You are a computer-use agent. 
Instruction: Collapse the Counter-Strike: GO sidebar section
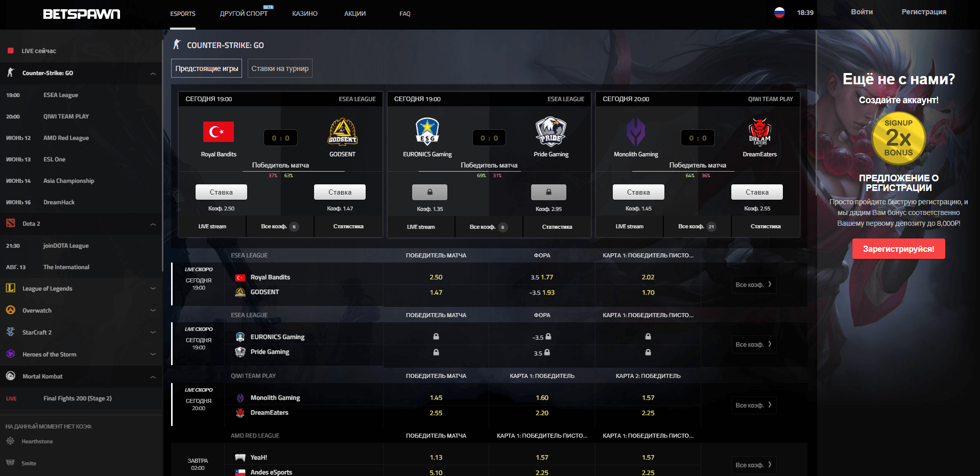point(153,74)
